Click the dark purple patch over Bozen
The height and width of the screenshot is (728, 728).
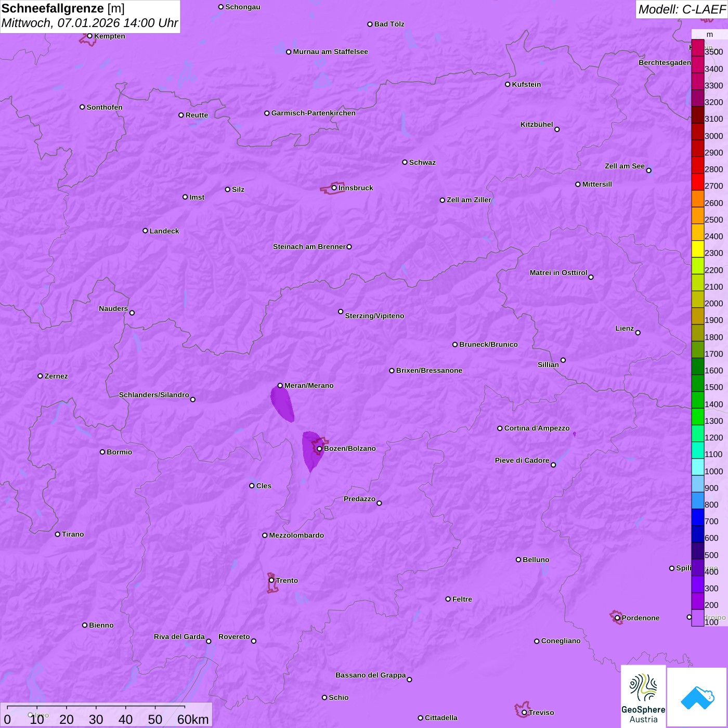pyautogui.click(x=312, y=450)
